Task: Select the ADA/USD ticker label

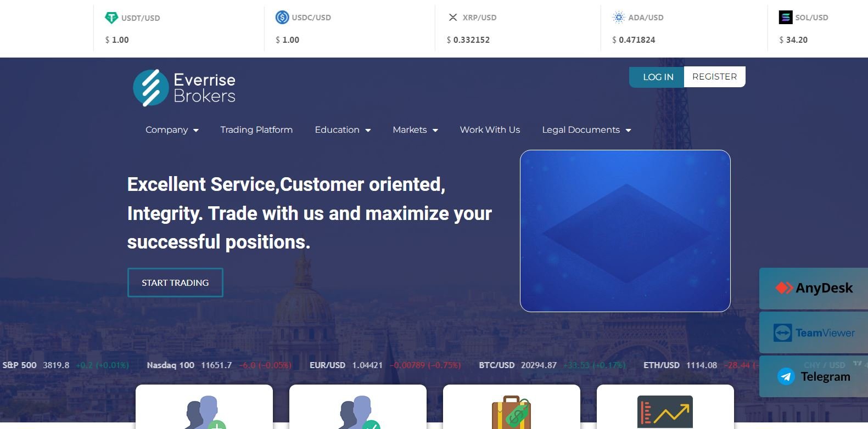Action: (x=646, y=18)
